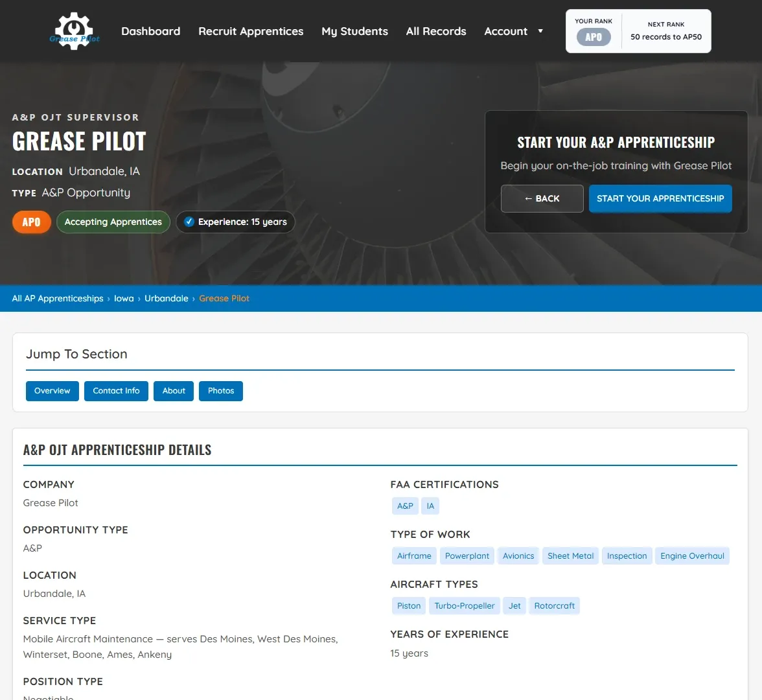The height and width of the screenshot is (700, 762).
Task: Click the Sheet Metal tag
Action: tap(570, 556)
